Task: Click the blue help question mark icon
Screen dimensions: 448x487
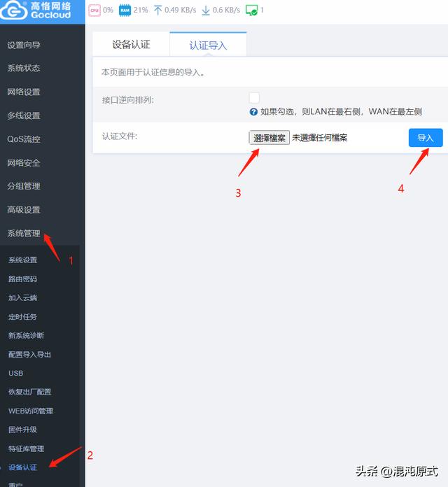Action: tap(253, 112)
